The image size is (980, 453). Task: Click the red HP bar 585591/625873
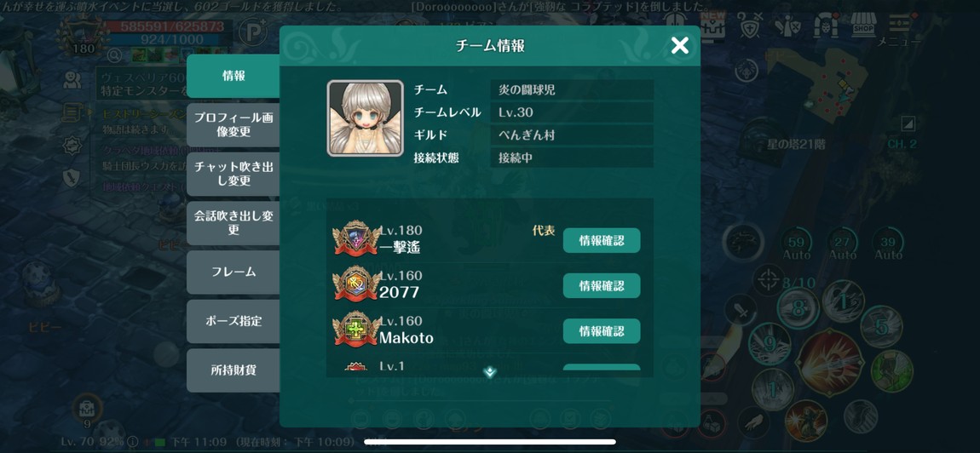[168, 27]
